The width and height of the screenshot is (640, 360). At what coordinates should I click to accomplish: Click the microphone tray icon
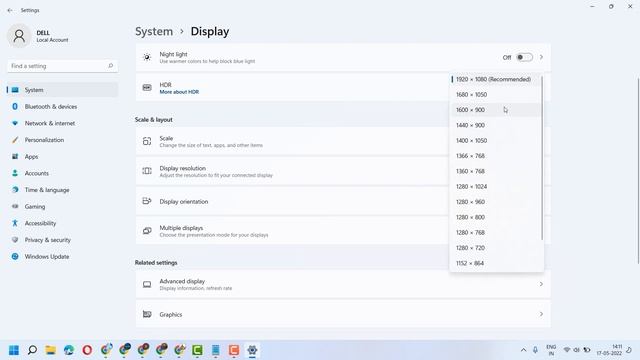tap(535, 350)
